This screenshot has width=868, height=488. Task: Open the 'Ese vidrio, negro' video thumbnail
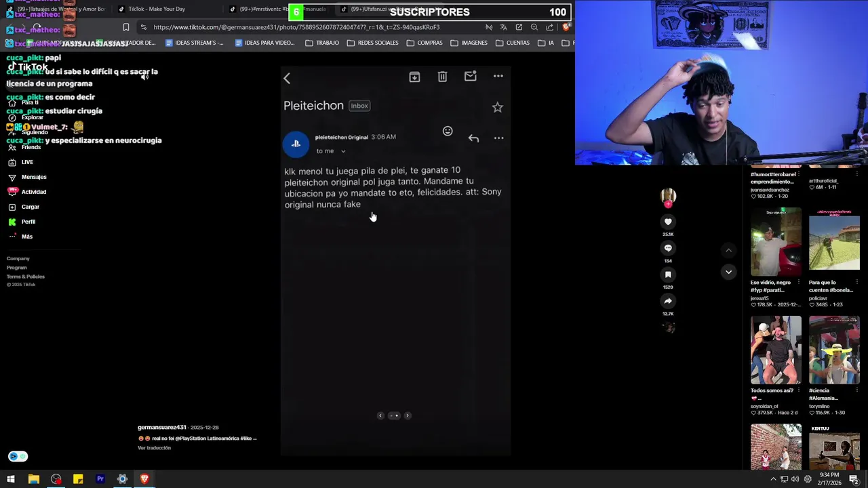point(776,242)
